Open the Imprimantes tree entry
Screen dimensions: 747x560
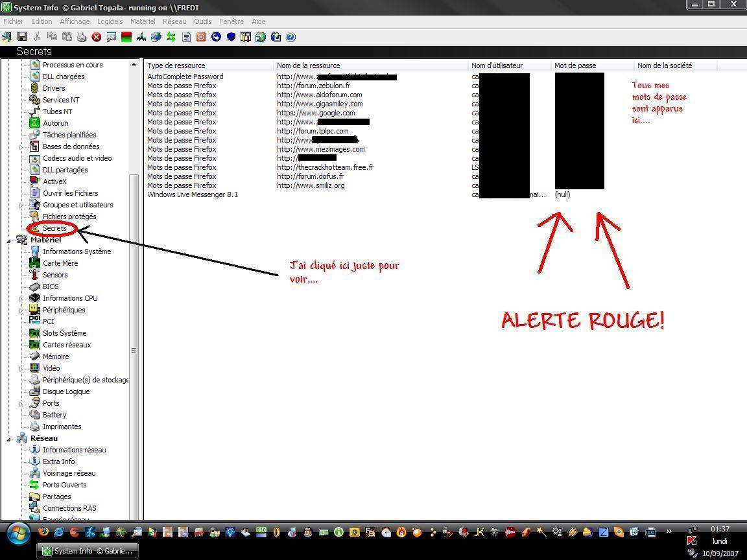pos(62,426)
